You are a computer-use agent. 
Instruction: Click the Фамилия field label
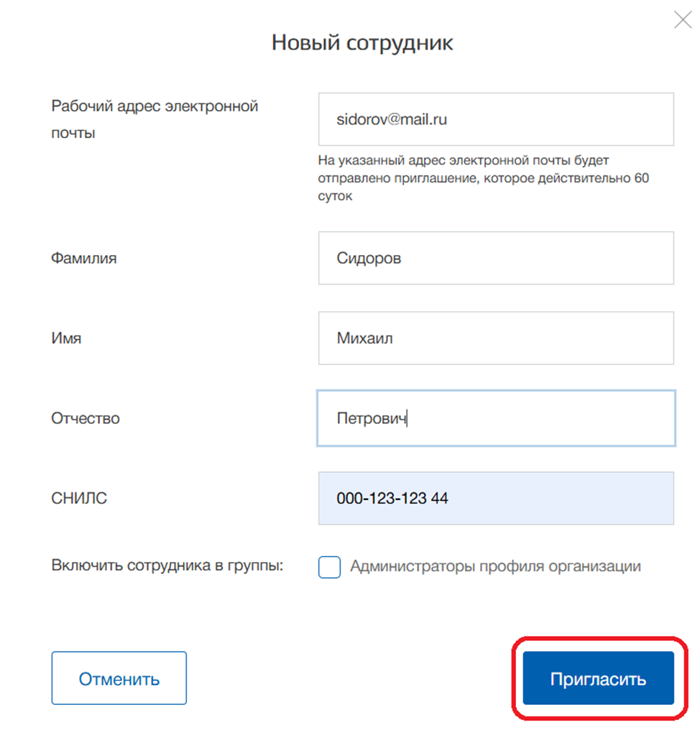pos(83,258)
